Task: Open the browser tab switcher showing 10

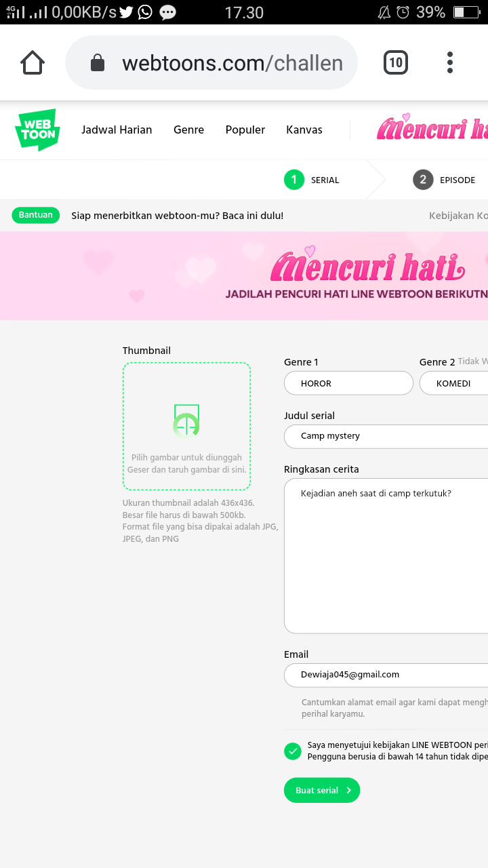Action: click(396, 63)
